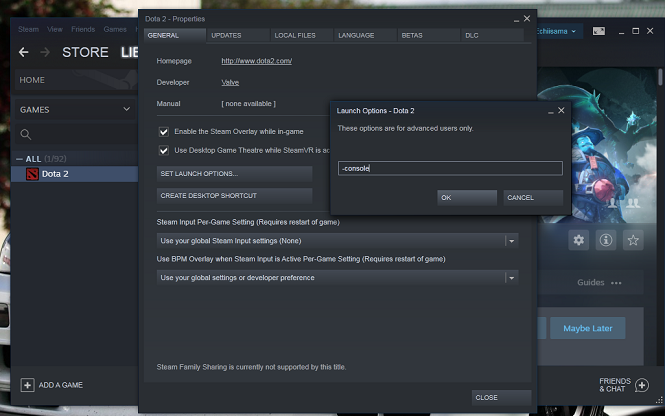Toggle Enable Steam Overlay while in-game
The width and height of the screenshot is (665, 416).
(164, 132)
